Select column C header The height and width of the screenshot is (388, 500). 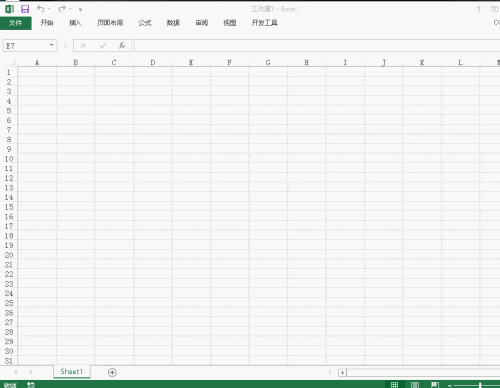click(x=114, y=63)
